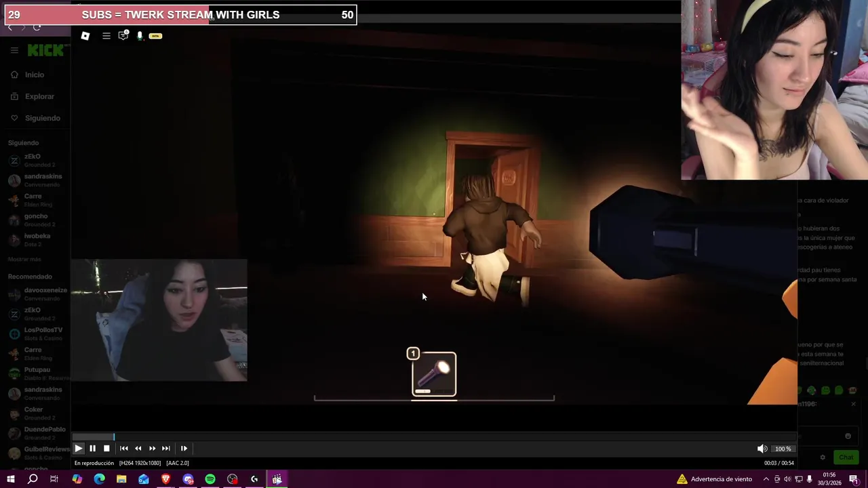This screenshot has height=488, width=868.
Task: Open Spotify from the taskbar
Action: click(210, 479)
